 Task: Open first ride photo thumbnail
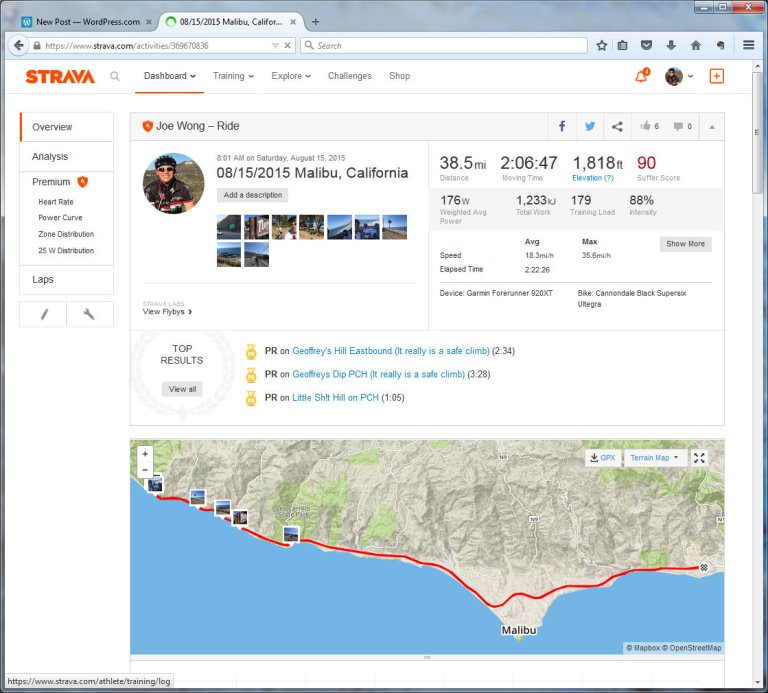coord(229,227)
